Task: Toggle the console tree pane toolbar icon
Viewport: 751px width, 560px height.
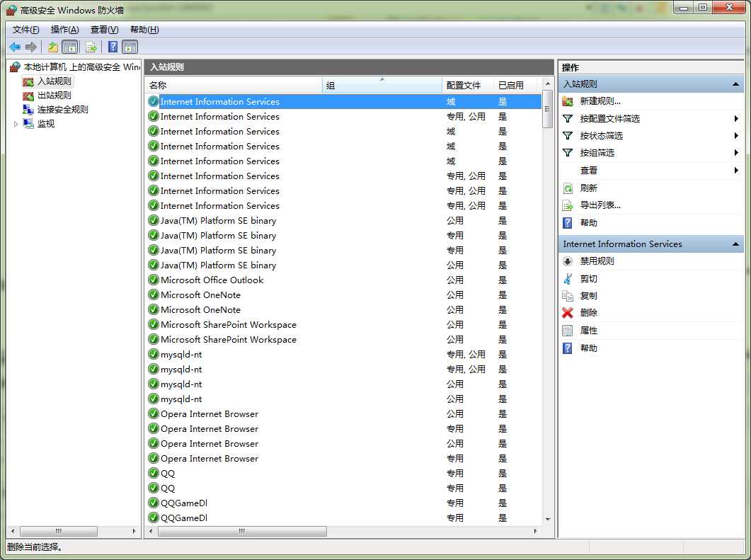Action: (70, 47)
